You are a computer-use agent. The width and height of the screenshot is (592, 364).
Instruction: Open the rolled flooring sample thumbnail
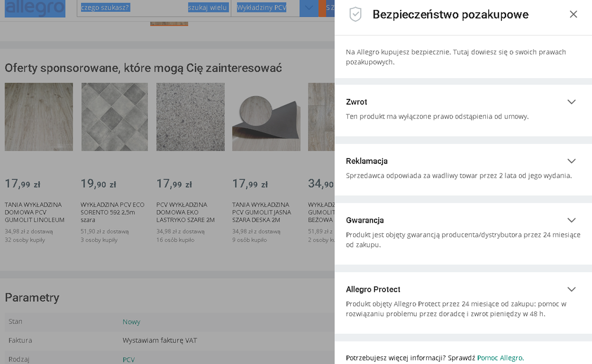[266, 117]
